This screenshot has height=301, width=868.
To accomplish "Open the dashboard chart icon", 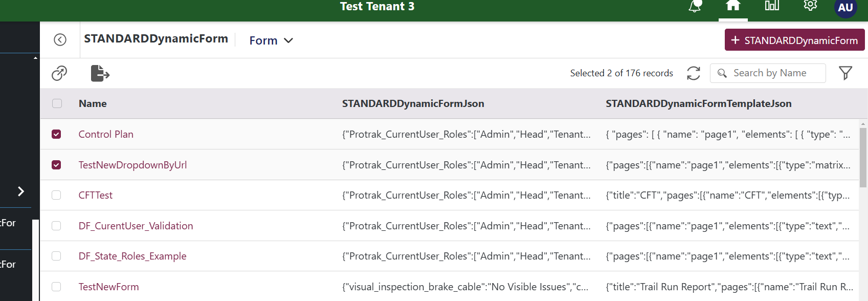I will tap(772, 6).
